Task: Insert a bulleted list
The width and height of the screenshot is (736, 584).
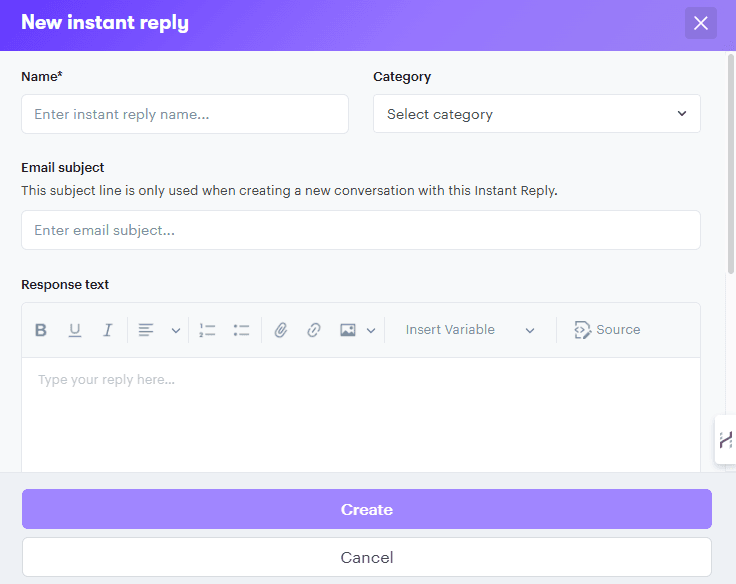Action: (x=241, y=330)
